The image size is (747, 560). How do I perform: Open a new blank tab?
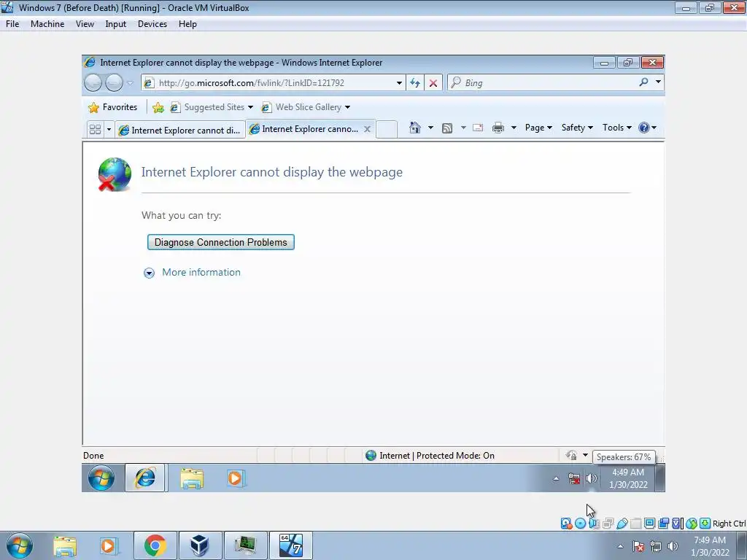click(387, 129)
